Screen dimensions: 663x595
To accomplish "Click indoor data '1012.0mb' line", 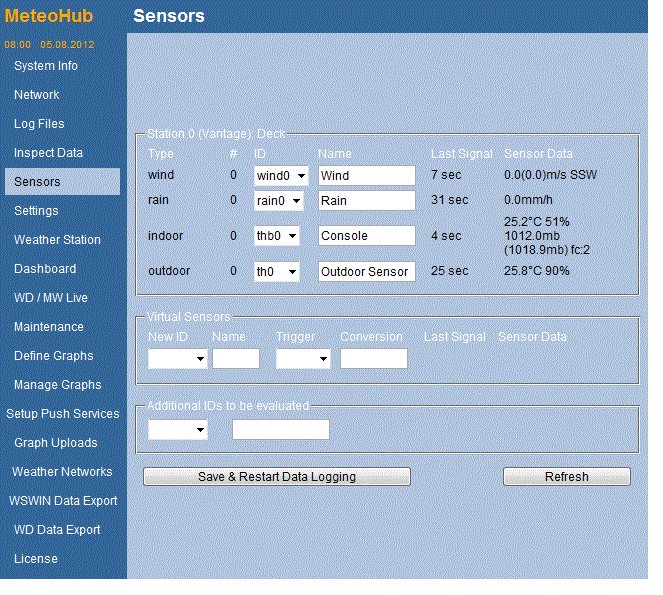I will pos(532,236).
